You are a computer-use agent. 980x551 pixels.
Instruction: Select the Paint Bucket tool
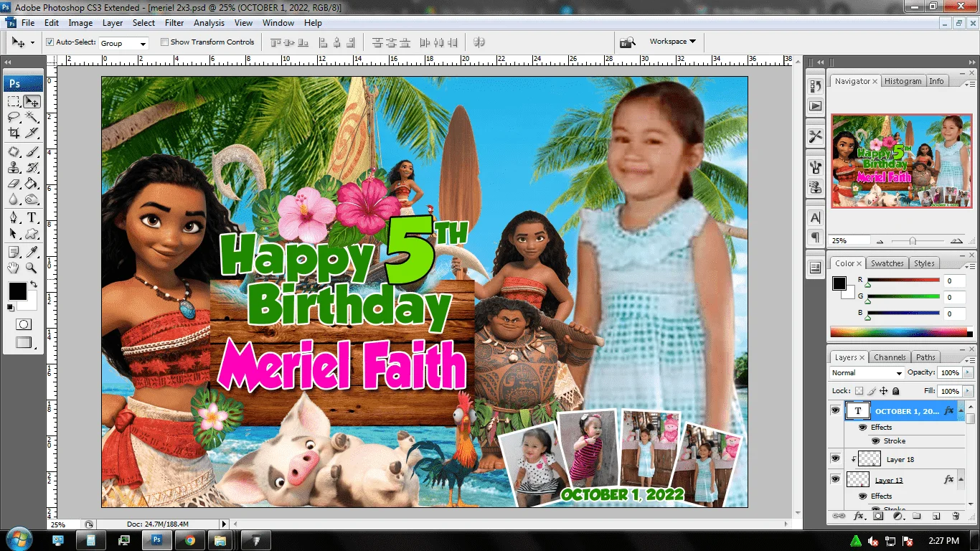[32, 183]
